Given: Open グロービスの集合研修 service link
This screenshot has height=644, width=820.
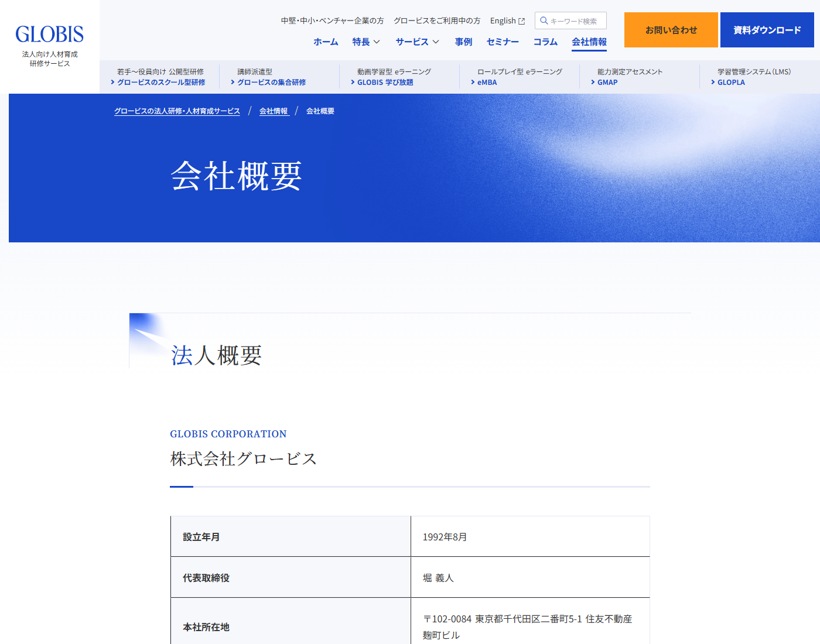Looking at the screenshot, I should click(x=271, y=83).
